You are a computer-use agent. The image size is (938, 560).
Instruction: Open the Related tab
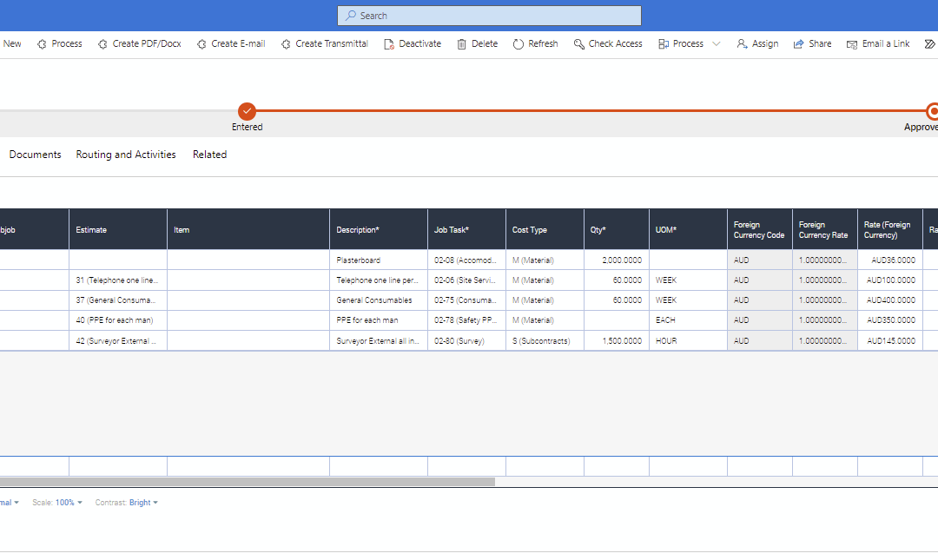[208, 154]
